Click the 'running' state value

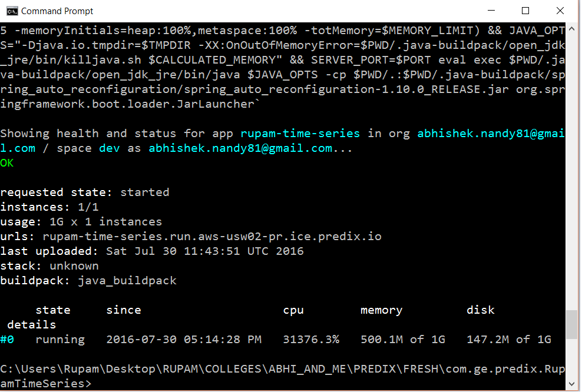[x=60, y=340]
